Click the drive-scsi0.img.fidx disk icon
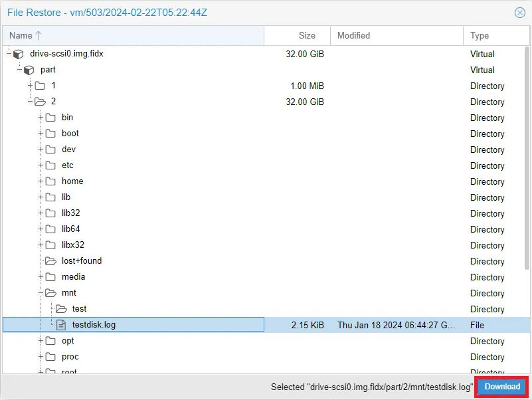532x400 pixels. pos(18,54)
